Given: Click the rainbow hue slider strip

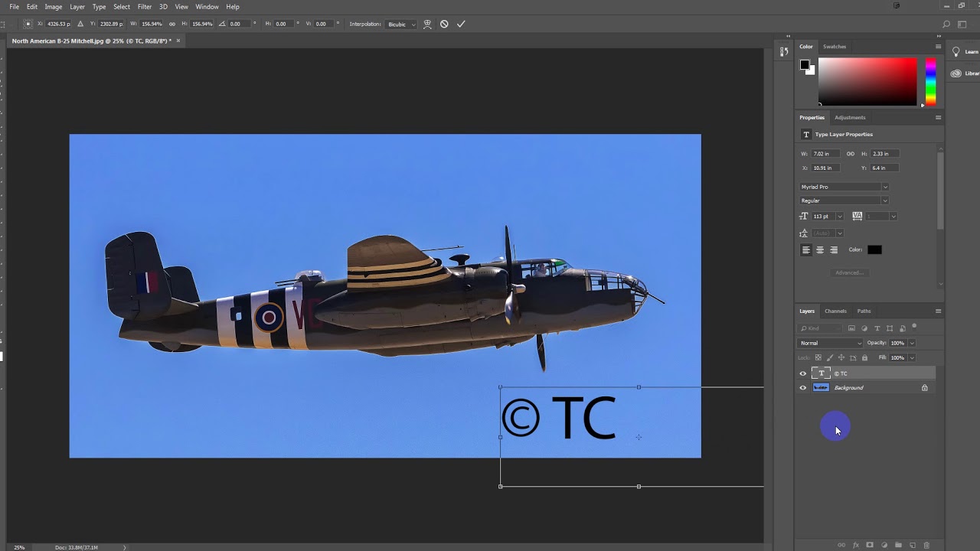Looking at the screenshot, I should click(930, 81).
